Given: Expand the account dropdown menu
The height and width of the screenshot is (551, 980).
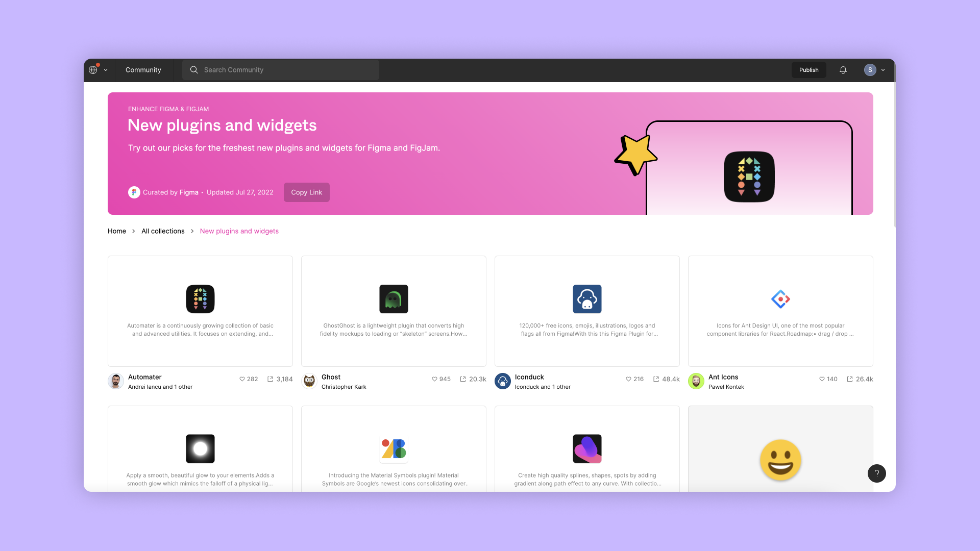Looking at the screenshot, I should click(883, 70).
